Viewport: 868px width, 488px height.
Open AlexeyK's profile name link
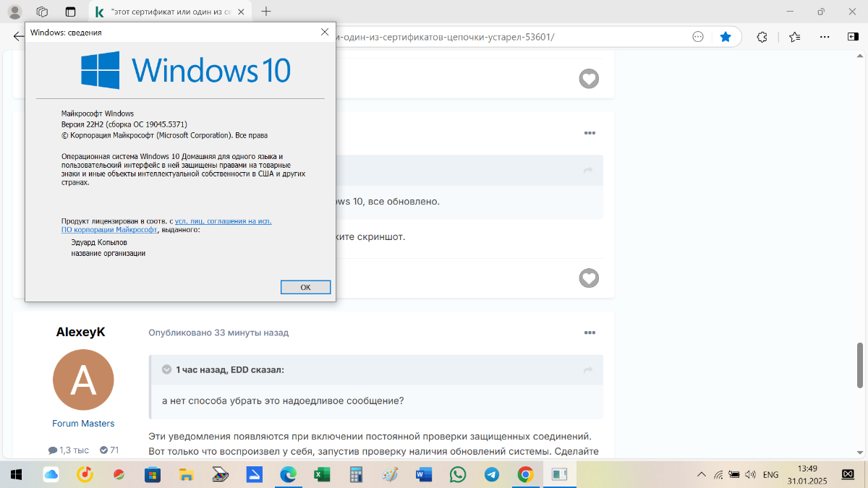pos(80,332)
